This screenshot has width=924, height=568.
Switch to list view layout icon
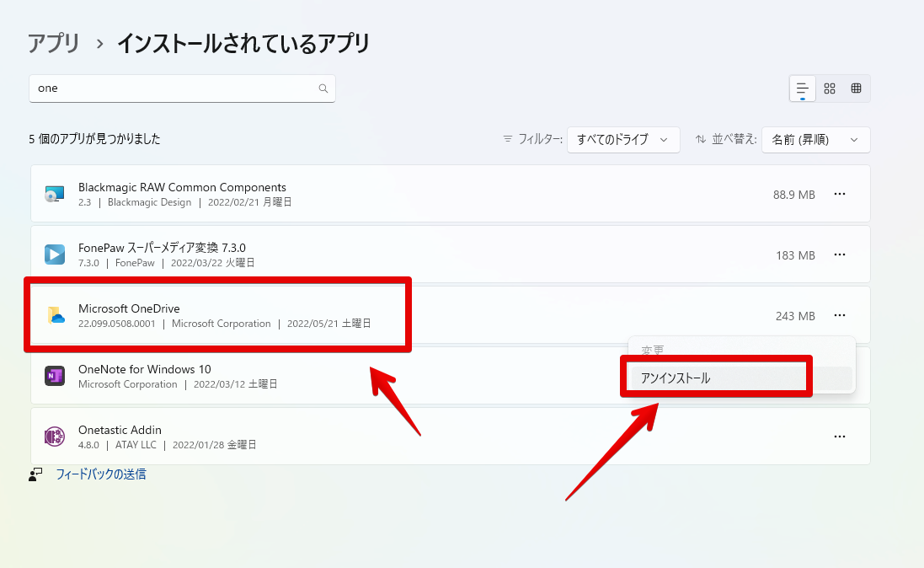(802, 89)
